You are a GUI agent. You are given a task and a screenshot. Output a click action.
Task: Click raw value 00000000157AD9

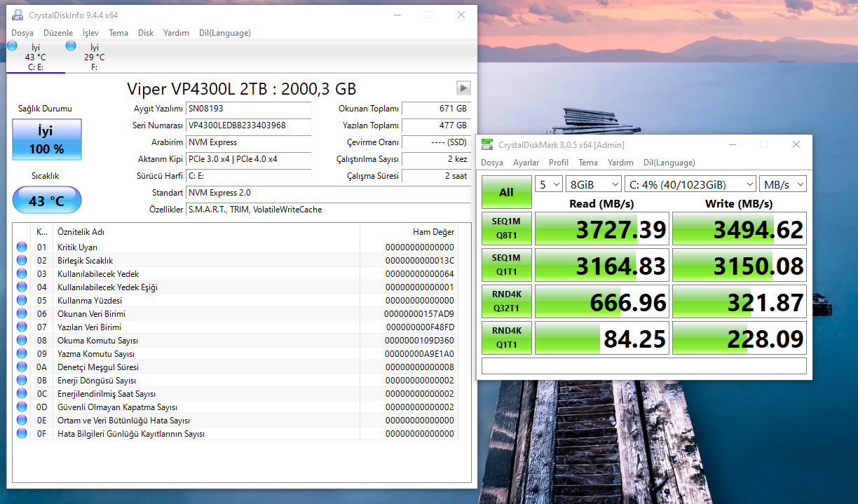[x=419, y=313]
